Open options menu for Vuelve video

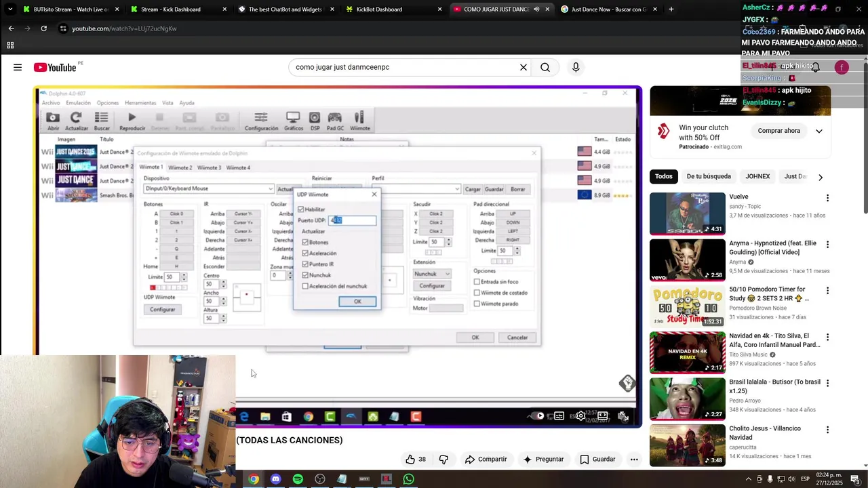(827, 198)
